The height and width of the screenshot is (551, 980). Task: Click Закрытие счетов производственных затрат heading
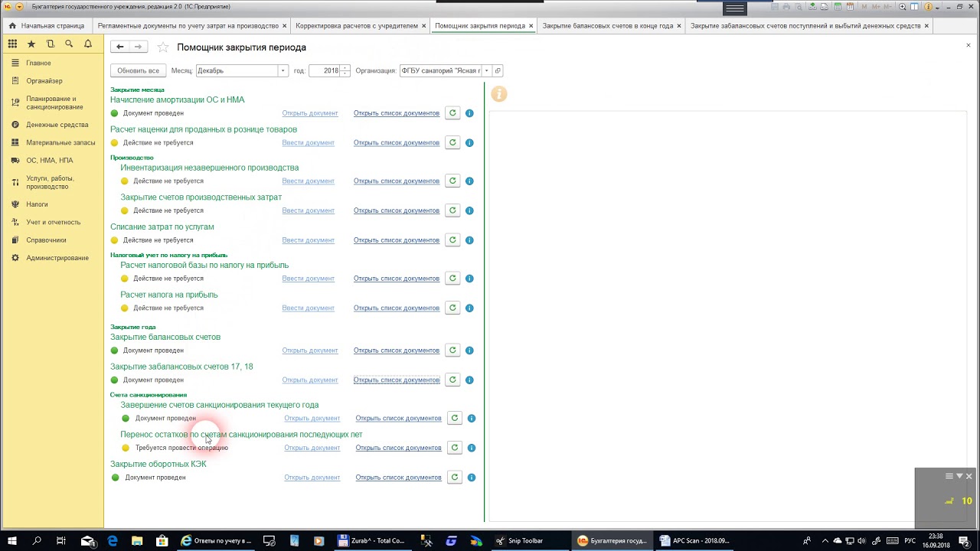pyautogui.click(x=201, y=197)
